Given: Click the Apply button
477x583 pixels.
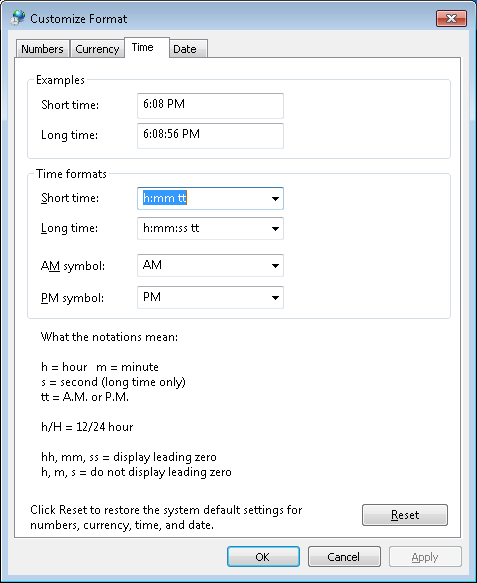Looking at the screenshot, I should [x=425, y=557].
